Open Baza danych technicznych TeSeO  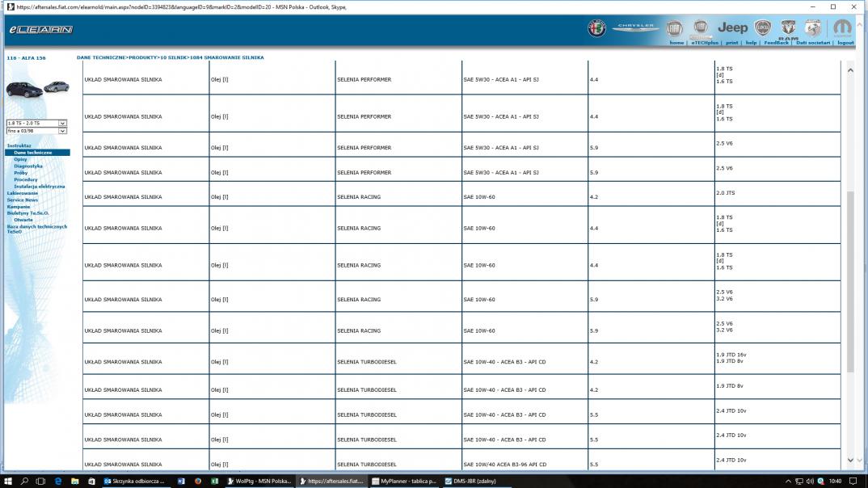(x=37, y=229)
